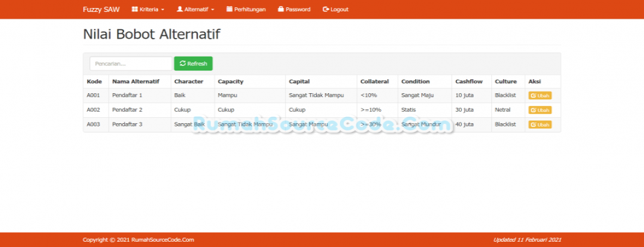Open the Alternatif dropdown menu
Viewport: 644px width, 247px height.
(195, 9)
